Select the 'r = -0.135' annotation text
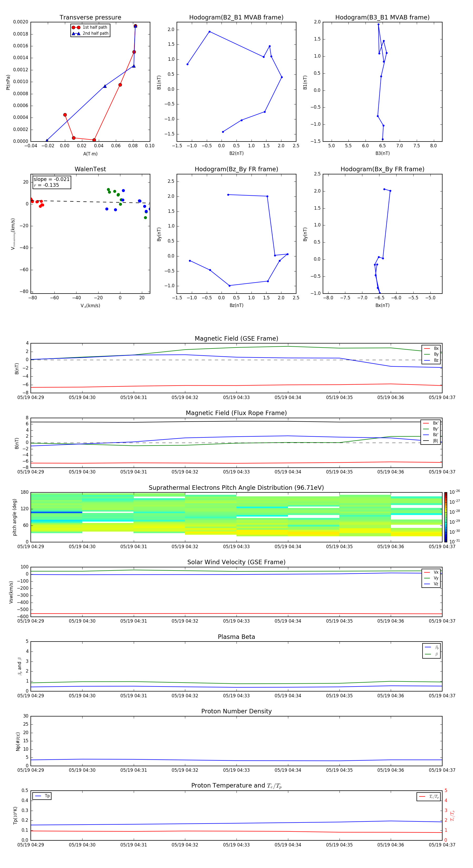 47,185
